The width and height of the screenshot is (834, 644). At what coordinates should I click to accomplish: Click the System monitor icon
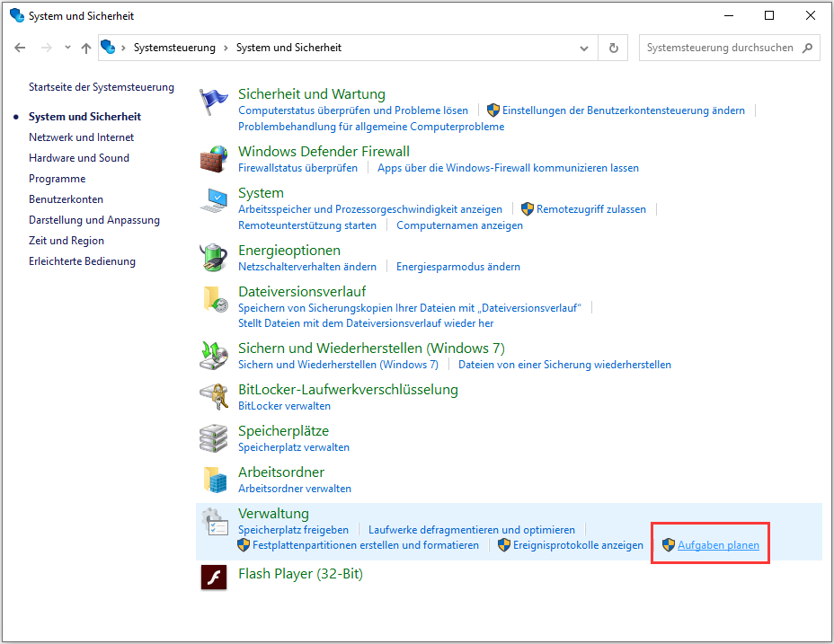click(214, 201)
